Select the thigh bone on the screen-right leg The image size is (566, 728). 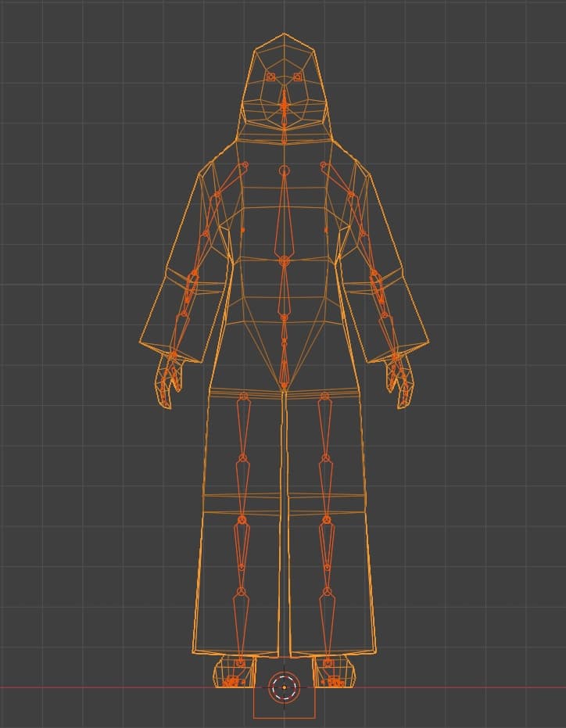325,426
